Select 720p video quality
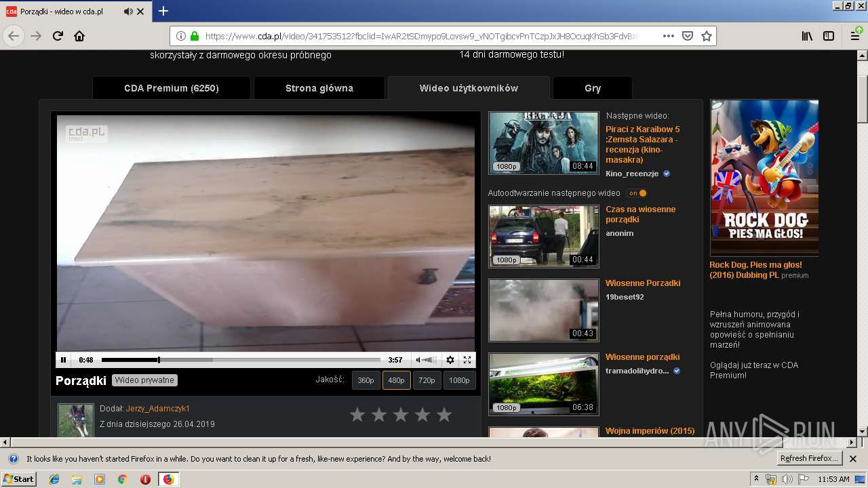 click(427, 380)
